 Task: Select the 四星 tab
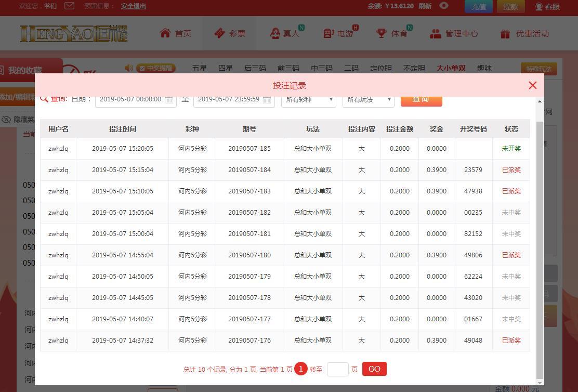(x=225, y=68)
